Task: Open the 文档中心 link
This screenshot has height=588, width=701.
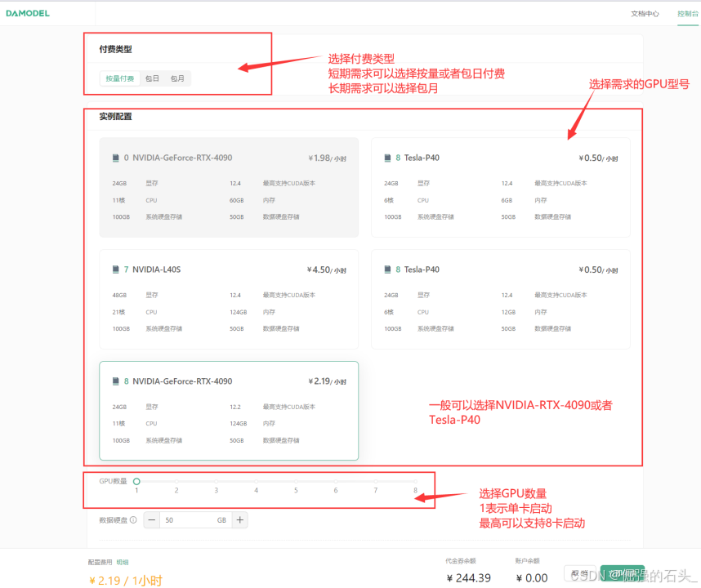Action: click(645, 13)
